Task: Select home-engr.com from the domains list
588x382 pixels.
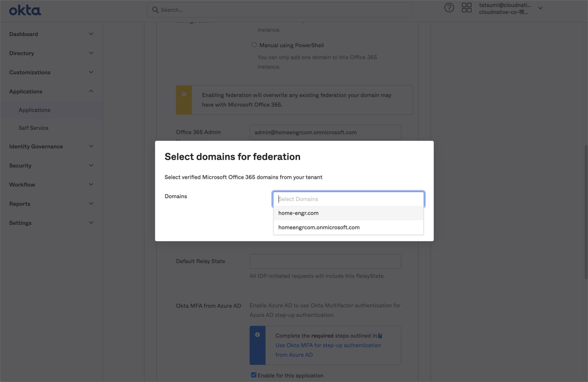Action: pyautogui.click(x=298, y=213)
